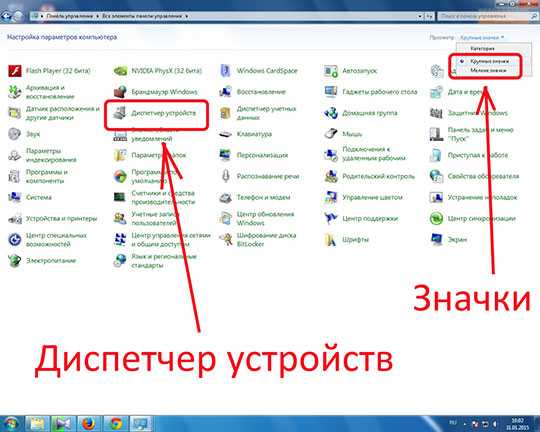Click the Автозапуск icon
This screenshot has width=540, height=432.
331,71
